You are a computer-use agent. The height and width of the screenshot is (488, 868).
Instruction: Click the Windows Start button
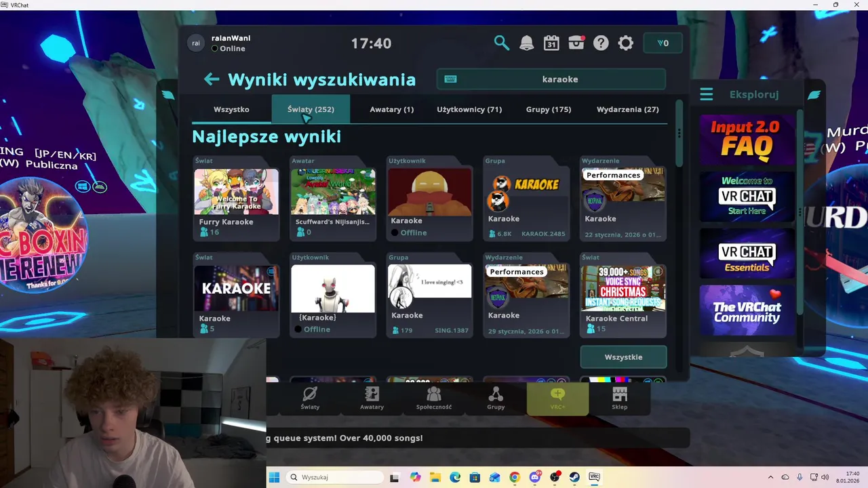[274, 477]
